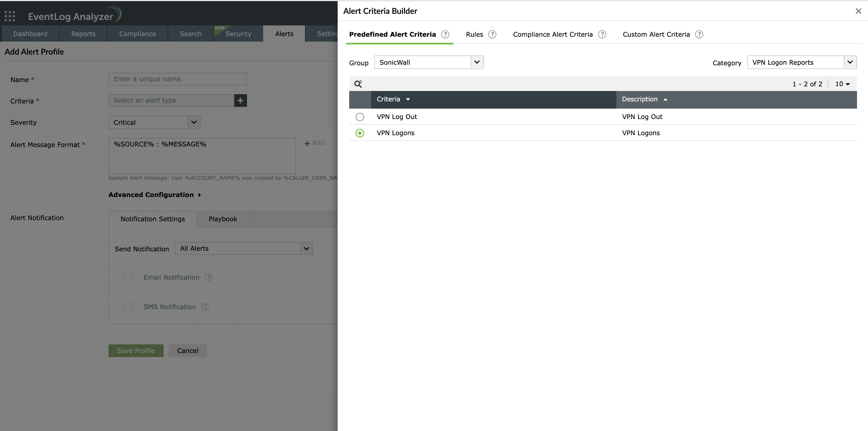Viewport: 868px width, 431px height.
Task: Open the Category dropdown VPN Logon Reports
Action: pyautogui.click(x=802, y=62)
